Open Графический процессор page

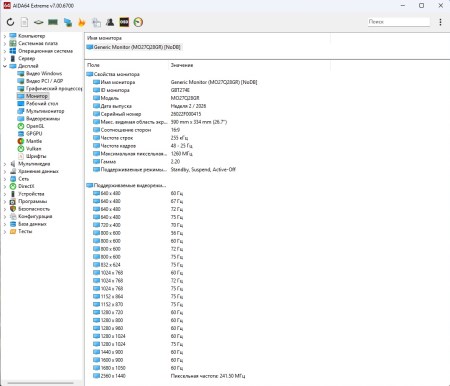pos(54,88)
